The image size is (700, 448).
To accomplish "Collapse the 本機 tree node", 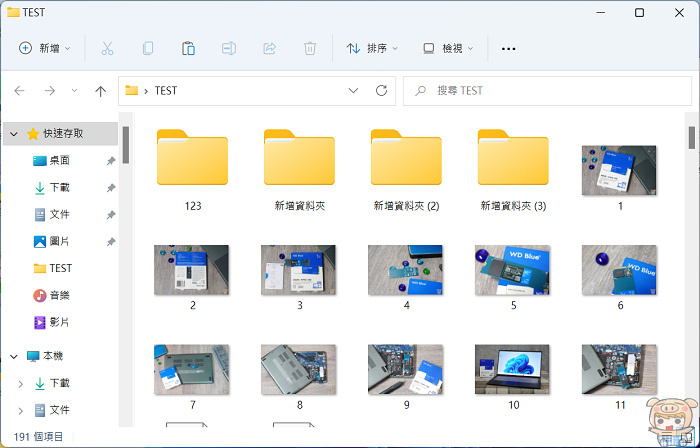I will pos(14,357).
